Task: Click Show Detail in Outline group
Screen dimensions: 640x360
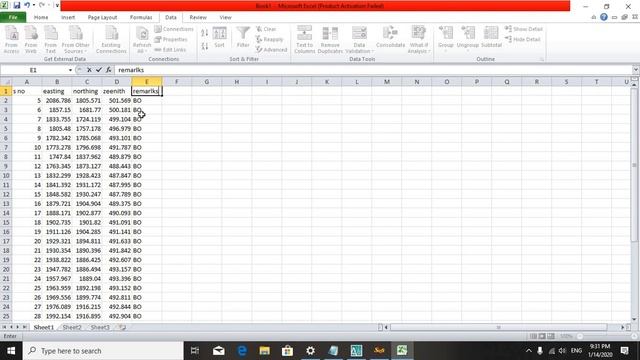Action: point(524,29)
